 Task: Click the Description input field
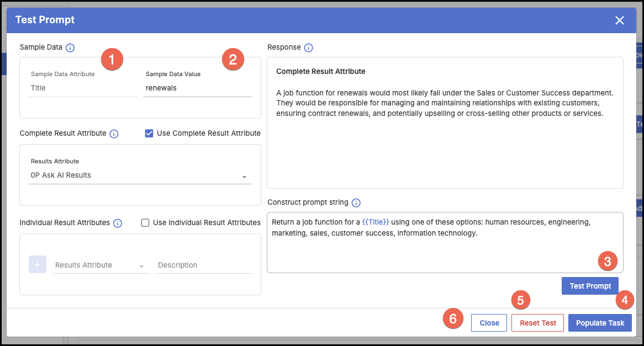tap(203, 265)
